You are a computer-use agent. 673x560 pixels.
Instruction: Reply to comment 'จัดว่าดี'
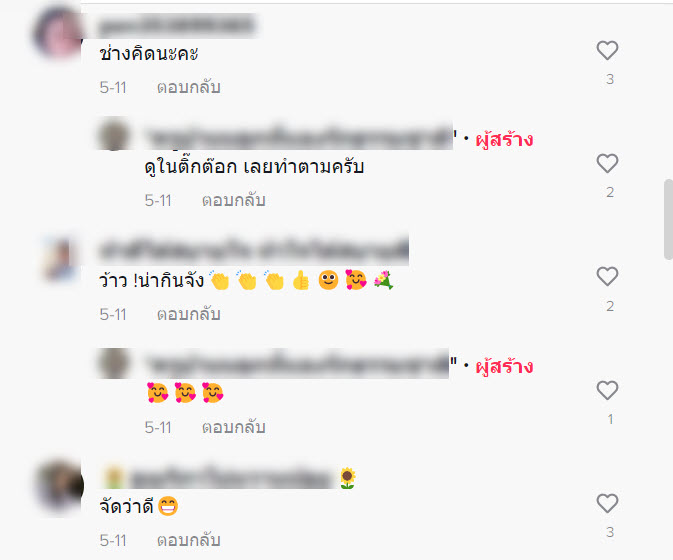(x=188, y=540)
